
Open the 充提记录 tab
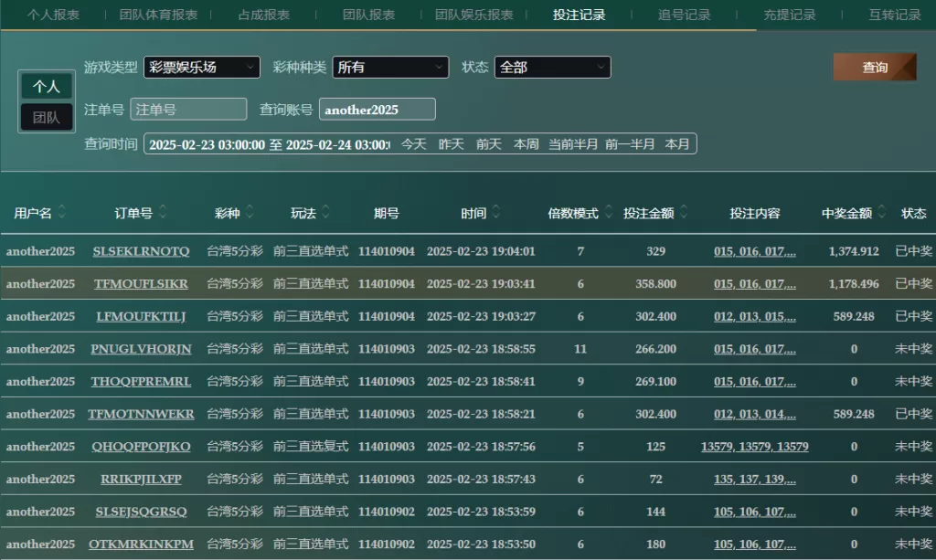pos(789,15)
